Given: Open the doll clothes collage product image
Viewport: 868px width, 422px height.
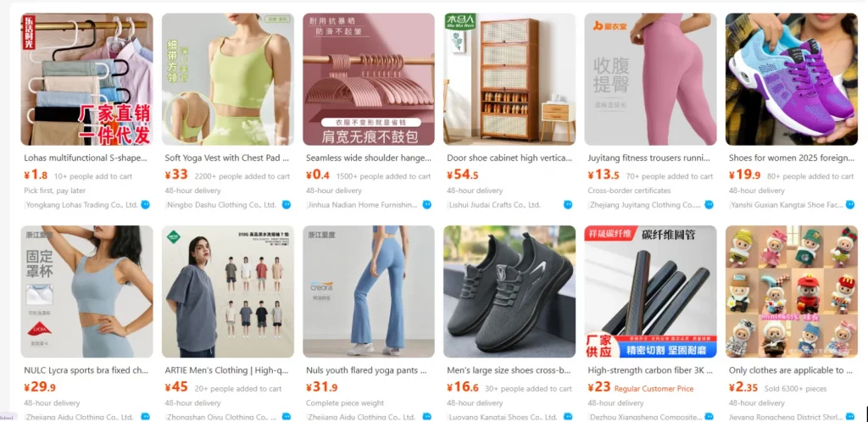Looking at the screenshot, I should [x=792, y=292].
